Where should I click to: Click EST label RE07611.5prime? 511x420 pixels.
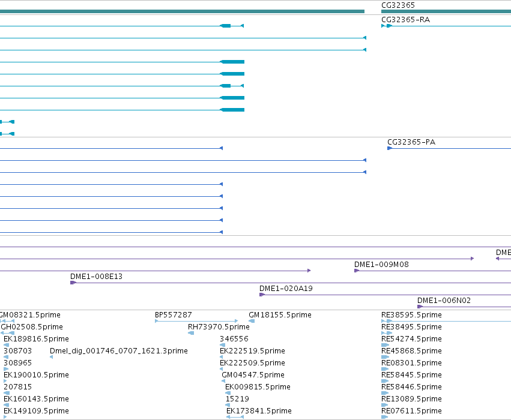[x=411, y=411]
